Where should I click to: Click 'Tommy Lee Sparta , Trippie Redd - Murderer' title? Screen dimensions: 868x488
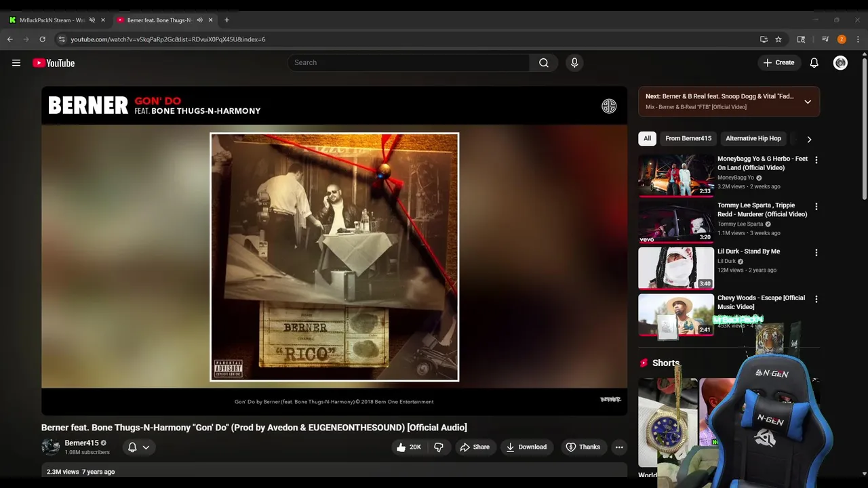click(762, 209)
